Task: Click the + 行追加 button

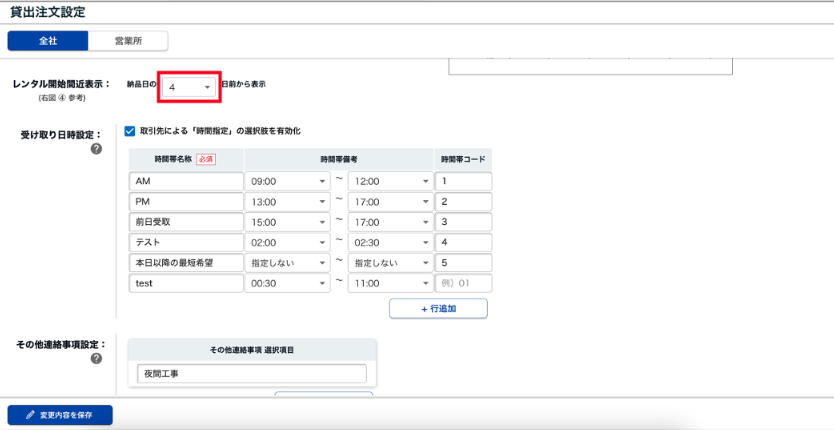Action: (438, 308)
